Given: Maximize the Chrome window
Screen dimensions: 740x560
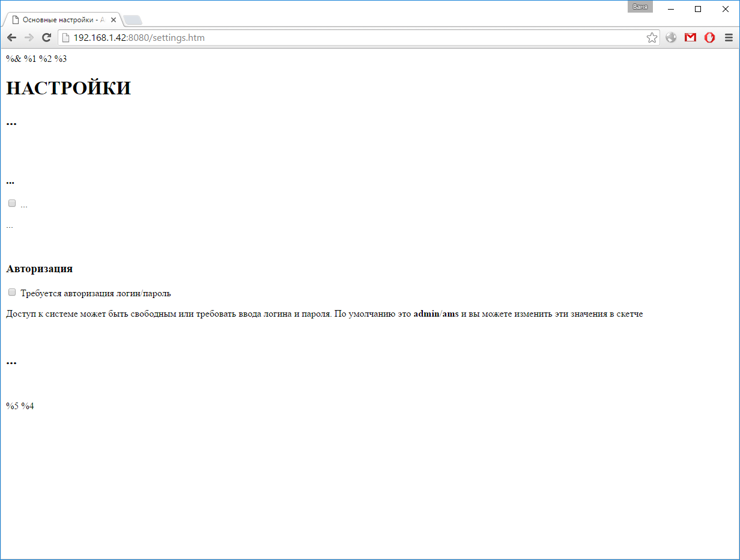Looking at the screenshot, I should [698, 9].
